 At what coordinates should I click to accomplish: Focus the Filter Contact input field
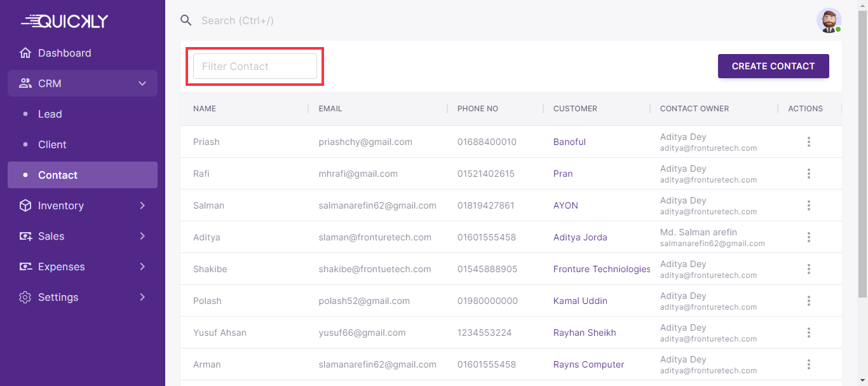click(x=255, y=66)
